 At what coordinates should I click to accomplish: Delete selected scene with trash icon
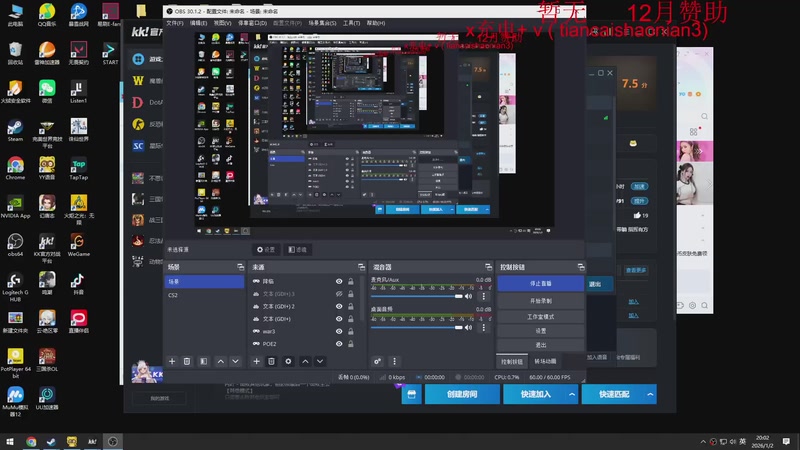click(187, 361)
